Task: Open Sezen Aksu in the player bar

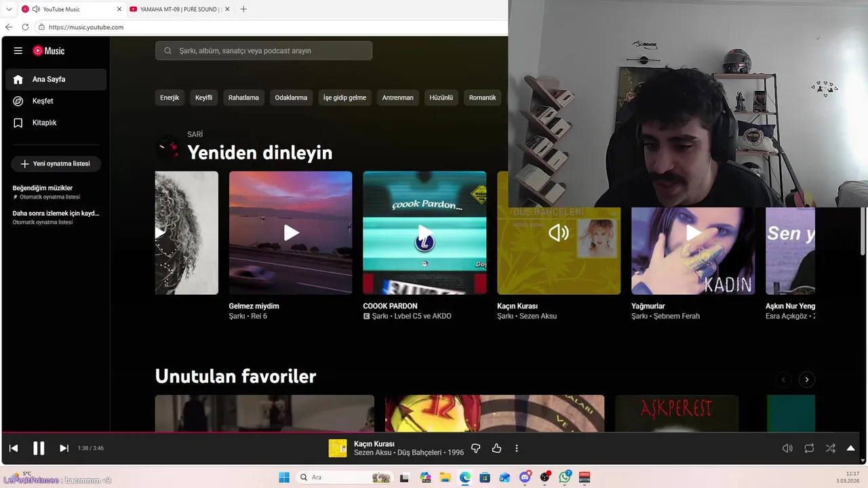Action: pyautogui.click(x=373, y=453)
